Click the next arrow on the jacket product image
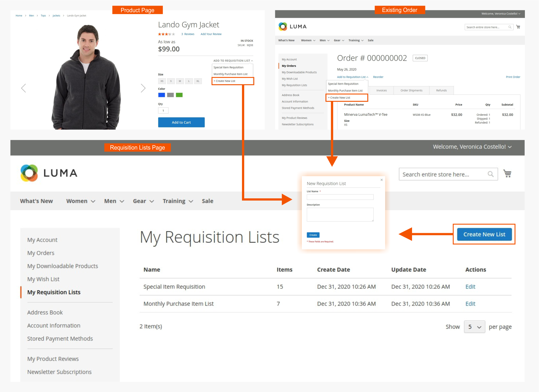The height and width of the screenshot is (392, 539). click(x=143, y=88)
